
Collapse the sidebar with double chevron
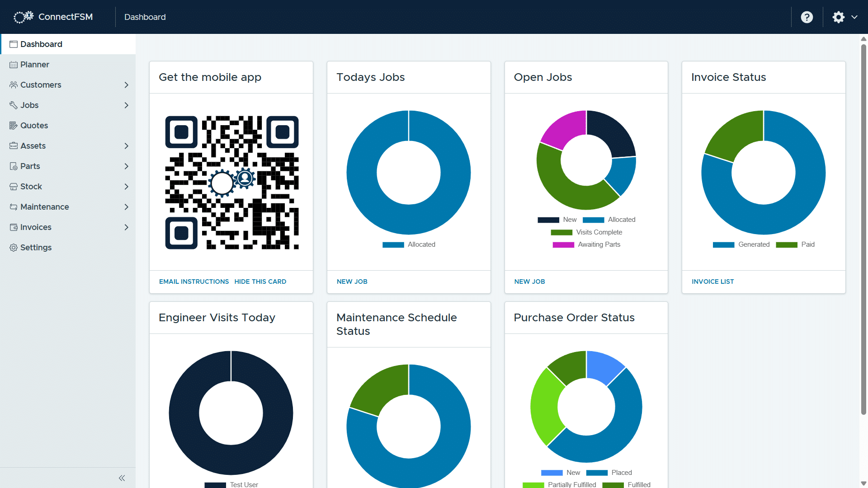point(122,478)
